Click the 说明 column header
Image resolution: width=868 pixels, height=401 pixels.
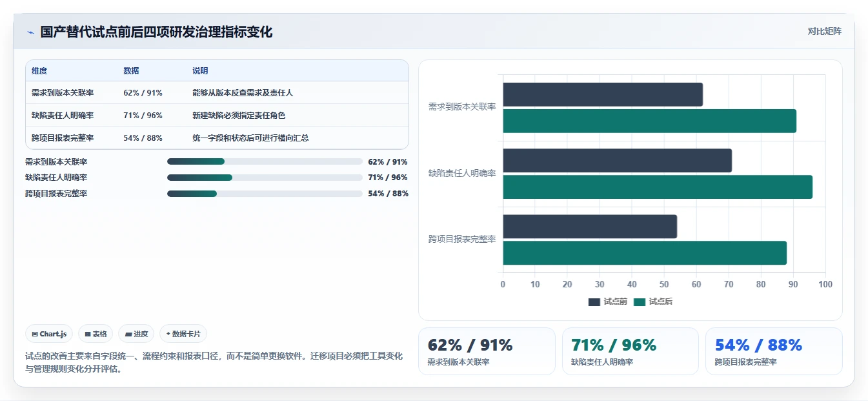click(x=200, y=71)
